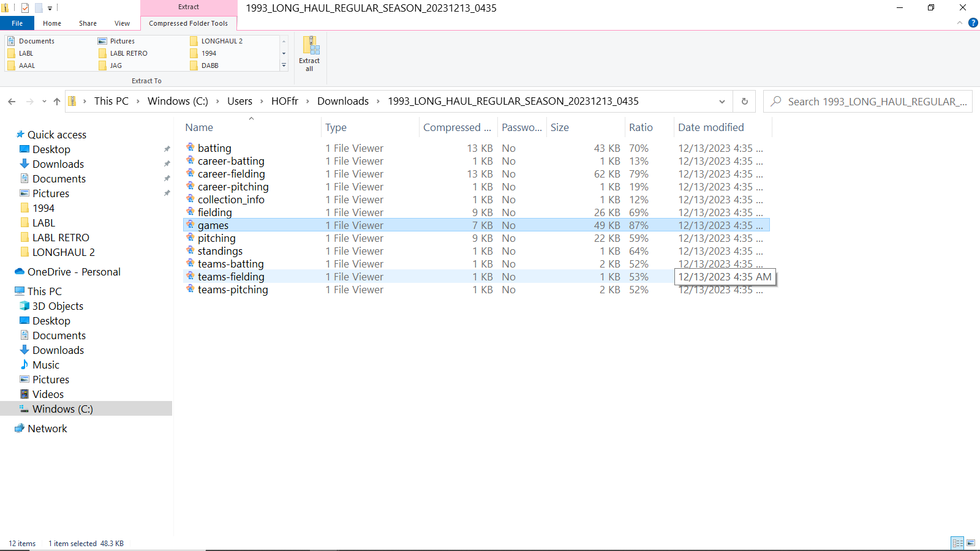980x551 pixels.
Task: Expand the chevron after This PC in path
Action: (138, 102)
